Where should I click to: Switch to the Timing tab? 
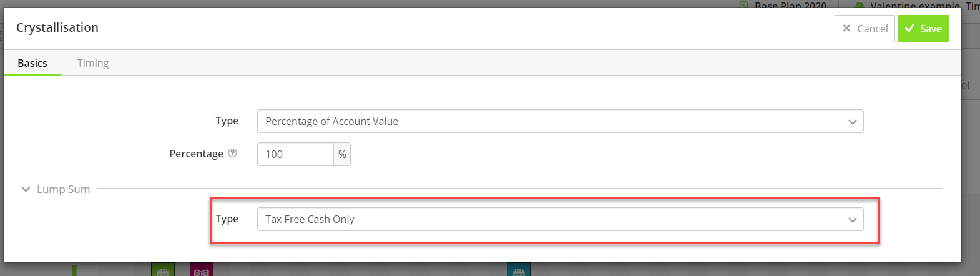(93, 63)
